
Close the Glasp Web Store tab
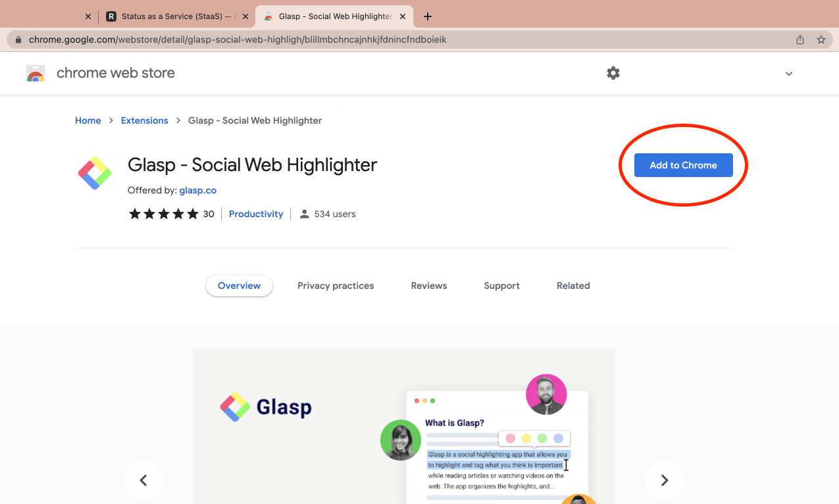click(403, 16)
